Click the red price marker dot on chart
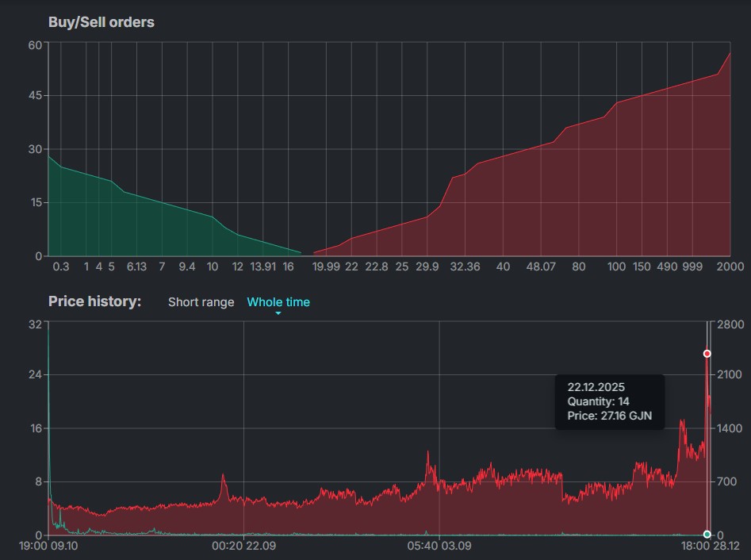This screenshot has height=560, width=751. click(707, 354)
